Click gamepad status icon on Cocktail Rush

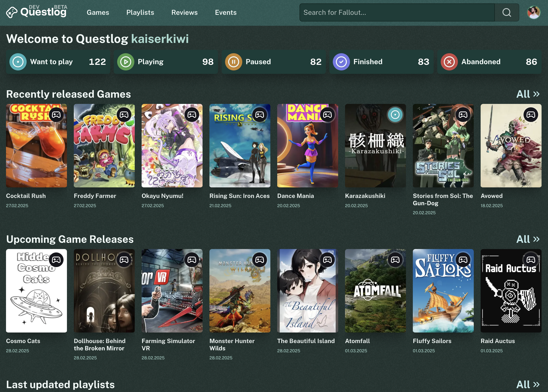(x=56, y=115)
